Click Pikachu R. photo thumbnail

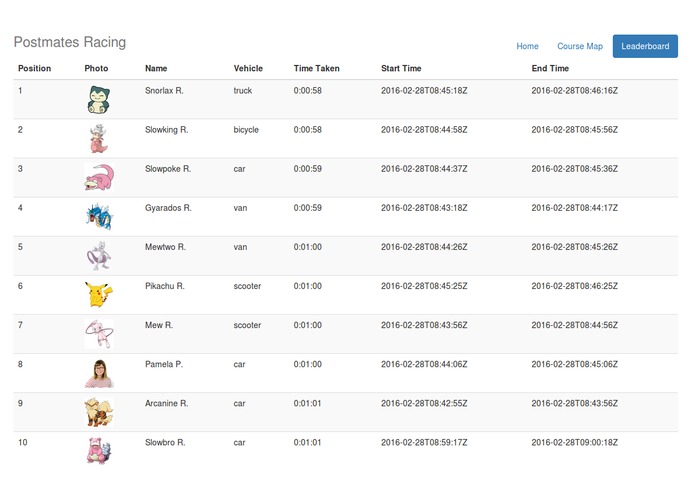[99, 295]
